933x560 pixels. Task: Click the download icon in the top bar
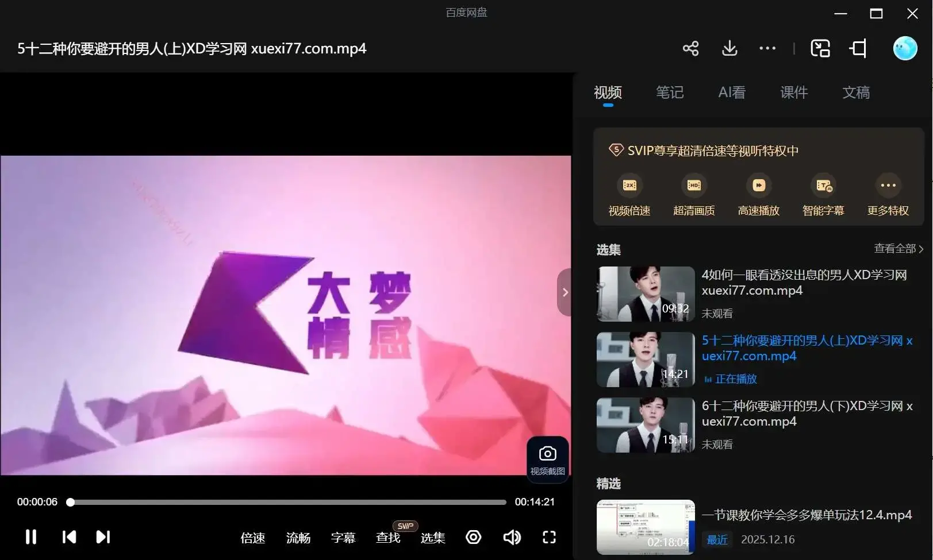(x=729, y=48)
